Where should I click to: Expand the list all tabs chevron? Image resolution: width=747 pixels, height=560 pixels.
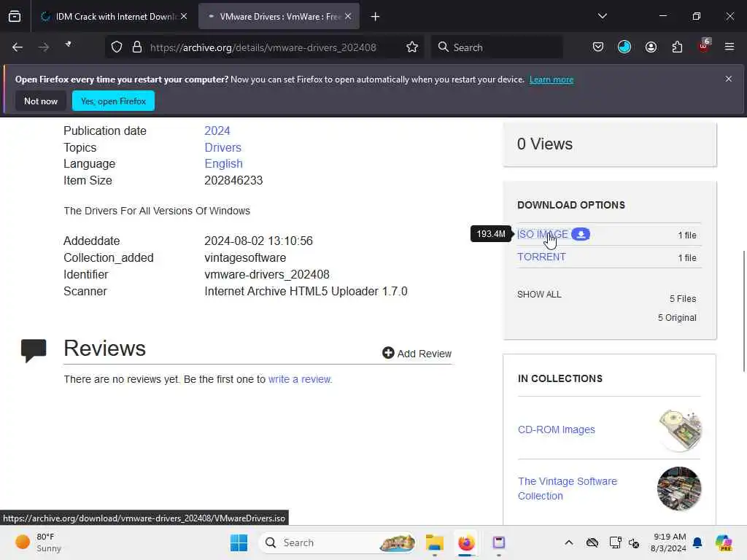tap(602, 16)
